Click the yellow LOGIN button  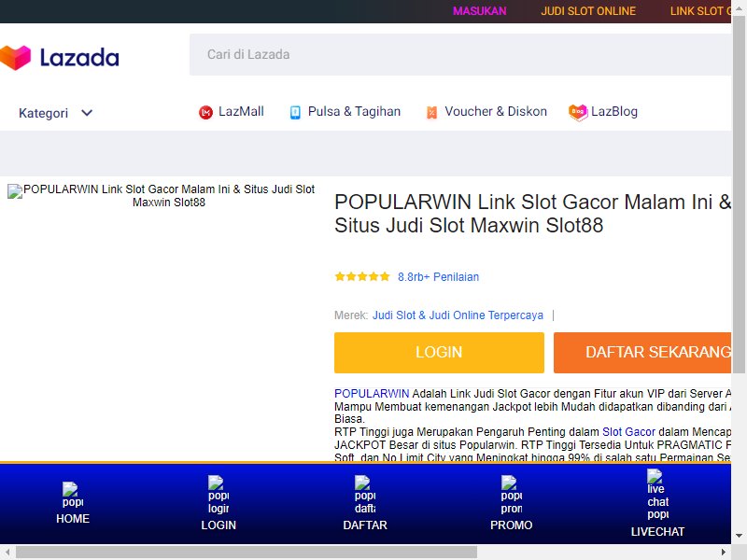(439, 353)
